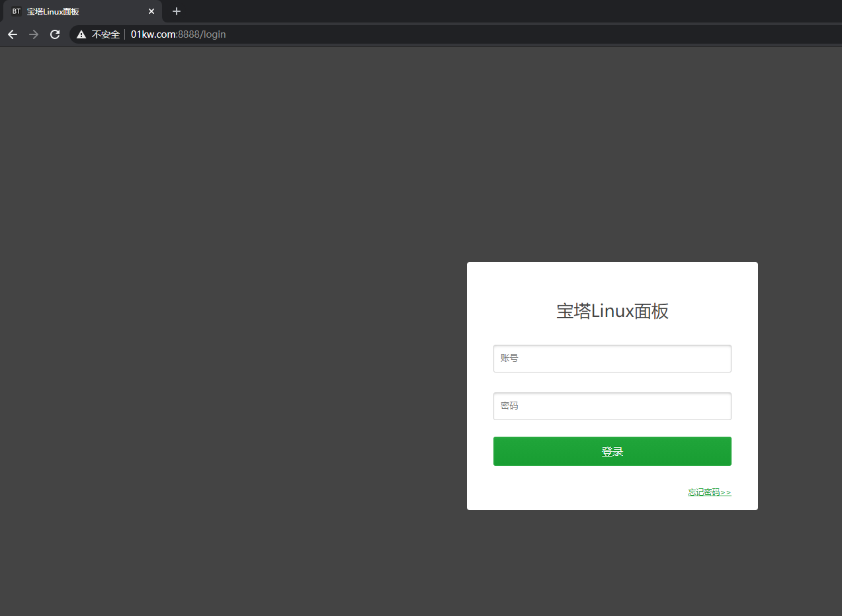842x616 pixels.
Task: Focus the 账号 username field
Action: [x=612, y=359]
